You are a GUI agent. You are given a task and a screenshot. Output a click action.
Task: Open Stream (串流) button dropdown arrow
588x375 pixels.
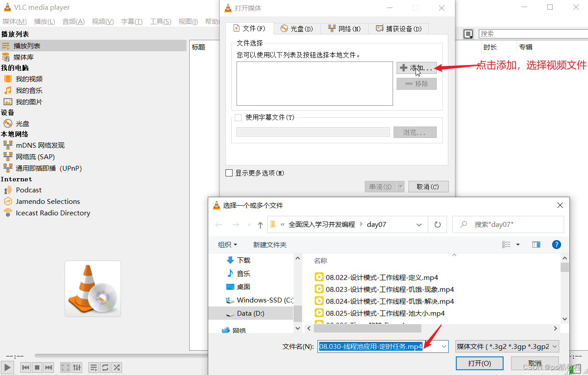[401, 187]
